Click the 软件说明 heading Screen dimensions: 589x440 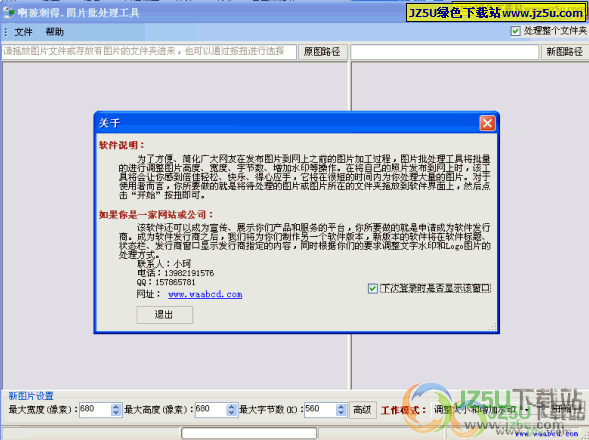pos(121,145)
